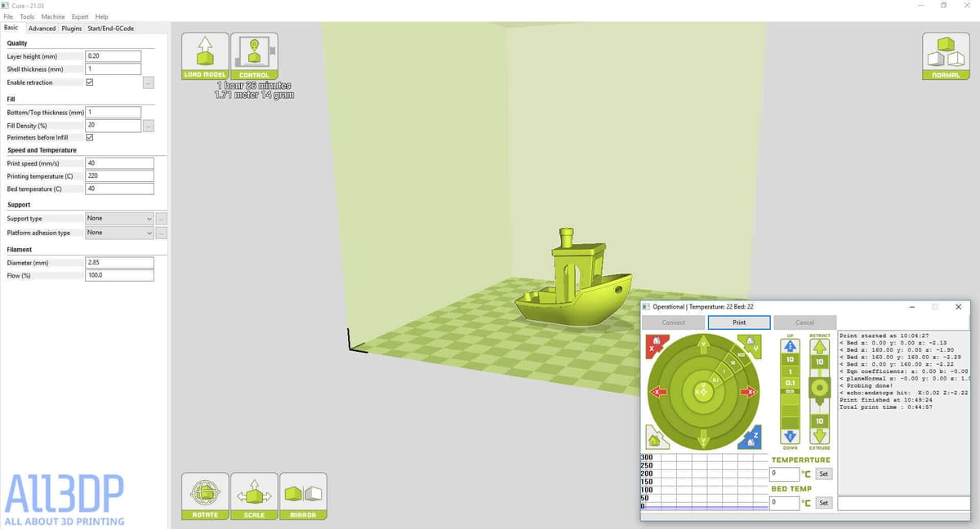This screenshot has height=529, width=980.
Task: Click the Printing temperature input field
Action: coord(119,176)
